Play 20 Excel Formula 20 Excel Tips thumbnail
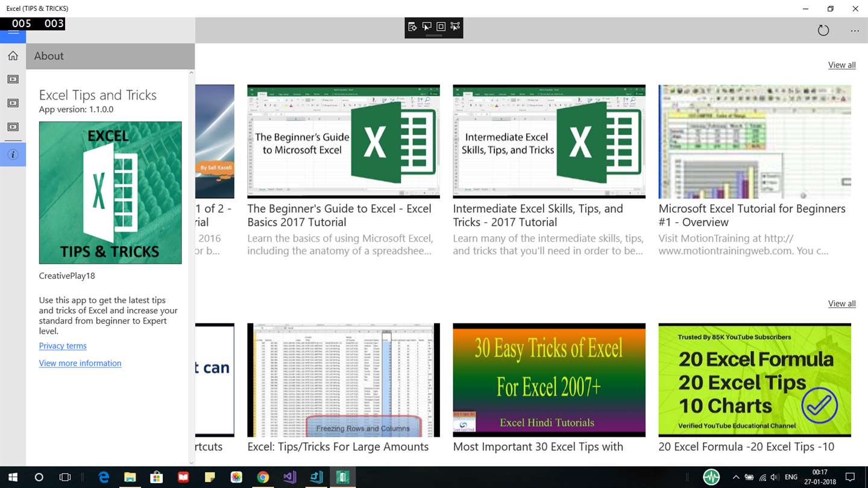This screenshot has height=488, width=868. (755, 380)
